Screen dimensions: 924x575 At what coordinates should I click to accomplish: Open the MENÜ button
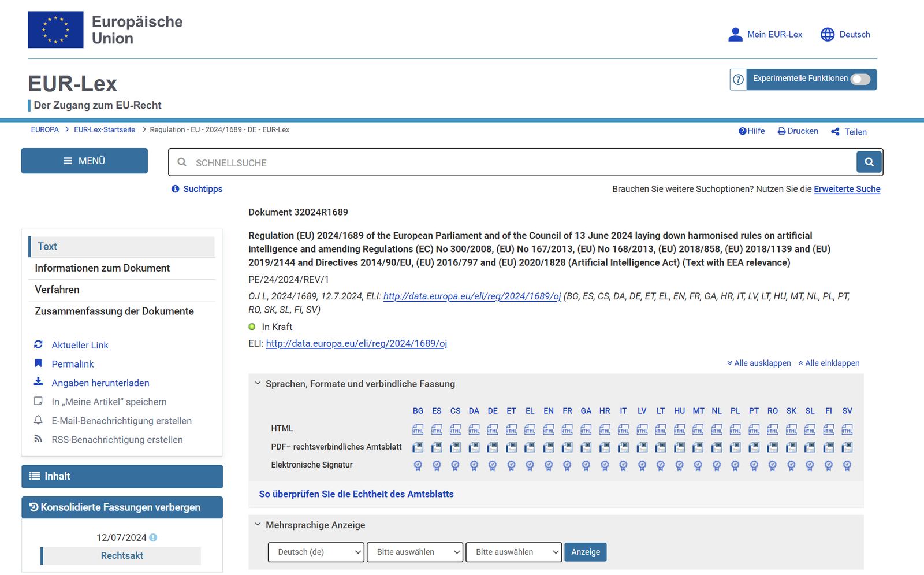click(84, 161)
